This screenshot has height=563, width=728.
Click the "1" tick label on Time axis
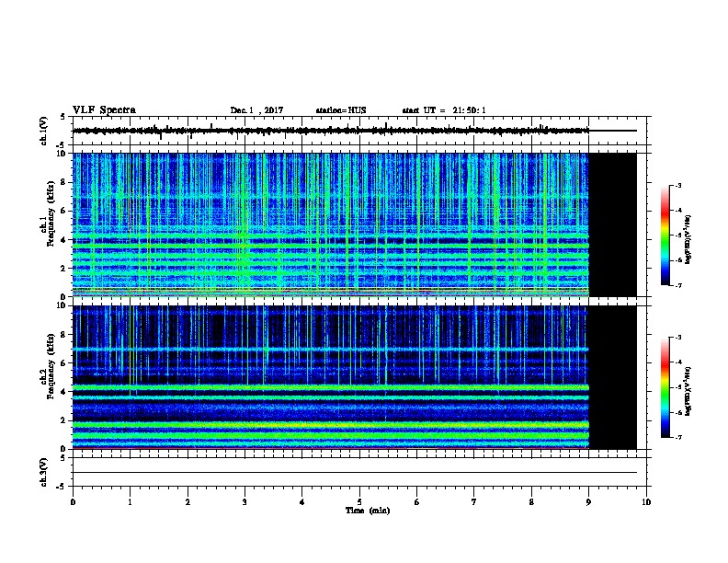pos(130,502)
